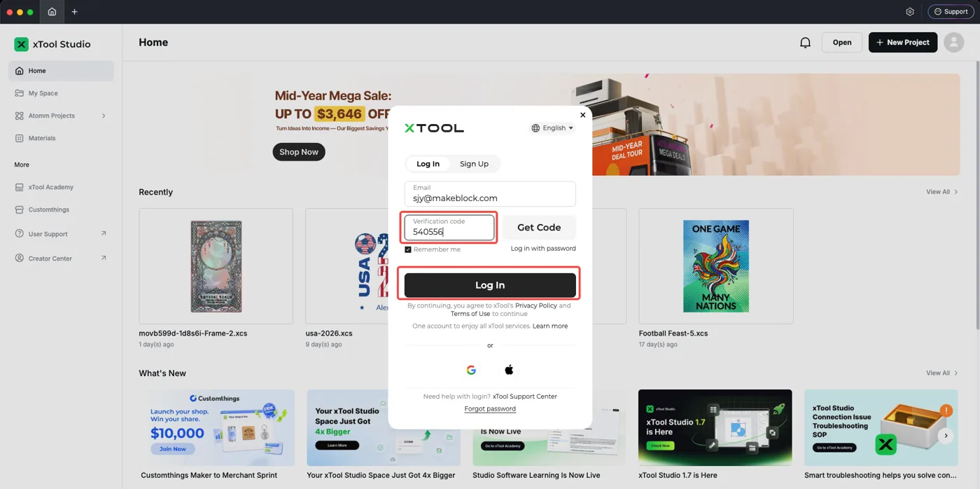The image size is (980, 489).
Task: Open movb599d-1d8s6i-Frame-2.xcs thumbnail
Action: click(216, 266)
